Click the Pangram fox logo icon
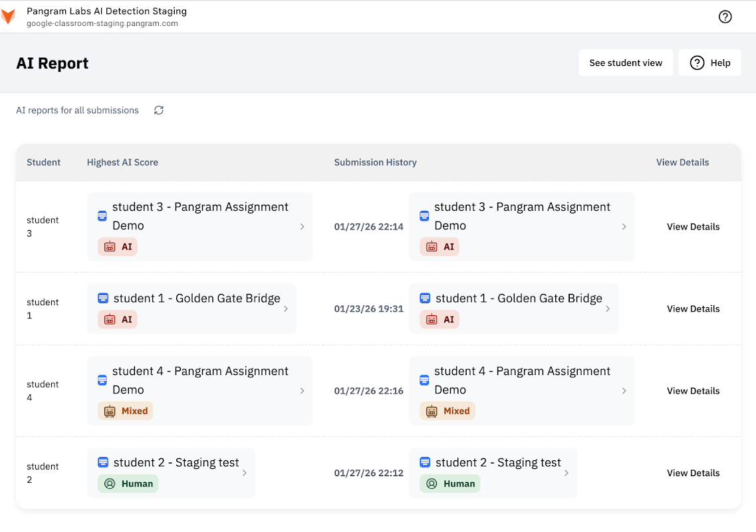The height and width of the screenshot is (532, 756). (8, 17)
